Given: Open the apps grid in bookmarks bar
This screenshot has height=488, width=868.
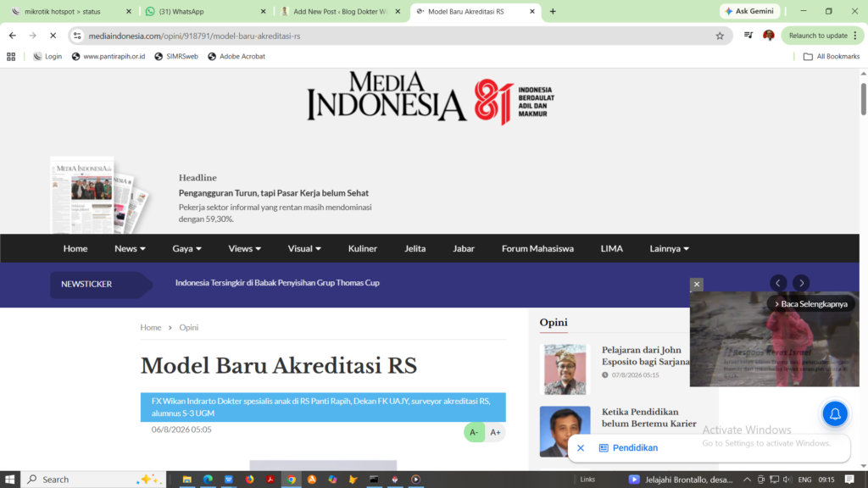Looking at the screenshot, I should [x=11, y=57].
